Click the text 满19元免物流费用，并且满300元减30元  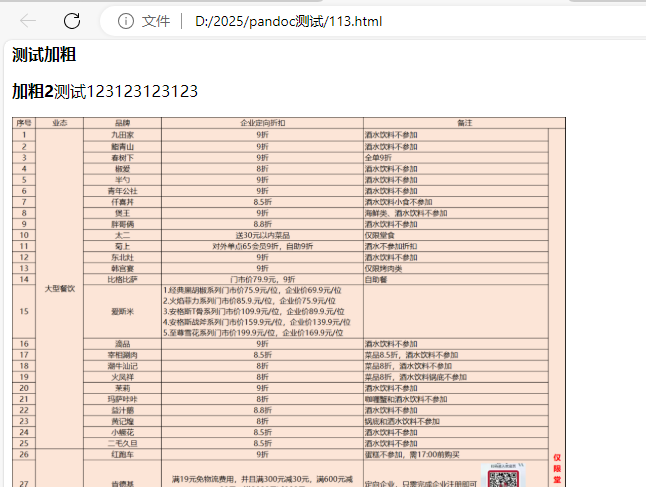tap(243, 479)
